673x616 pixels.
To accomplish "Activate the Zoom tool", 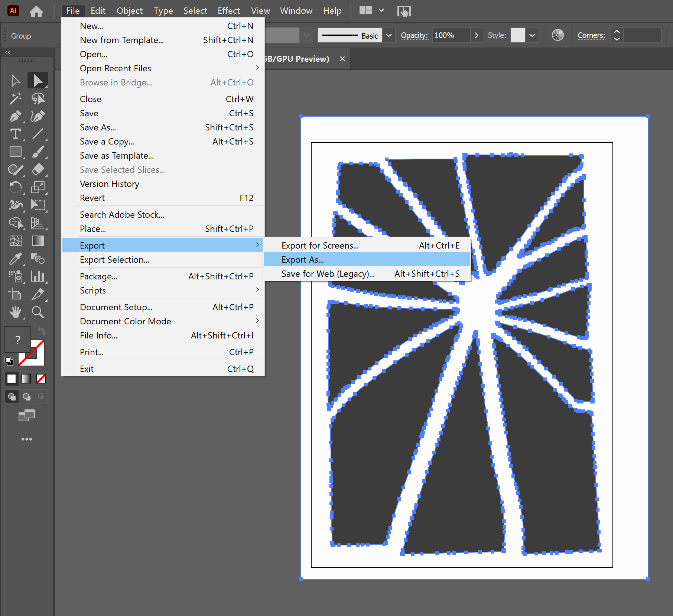I will [x=38, y=312].
